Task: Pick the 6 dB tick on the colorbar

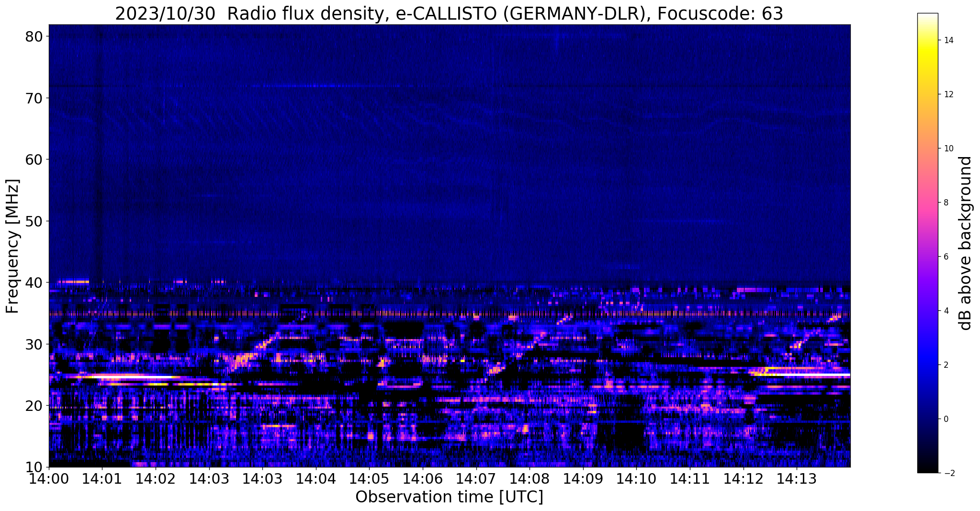Action: [946, 257]
